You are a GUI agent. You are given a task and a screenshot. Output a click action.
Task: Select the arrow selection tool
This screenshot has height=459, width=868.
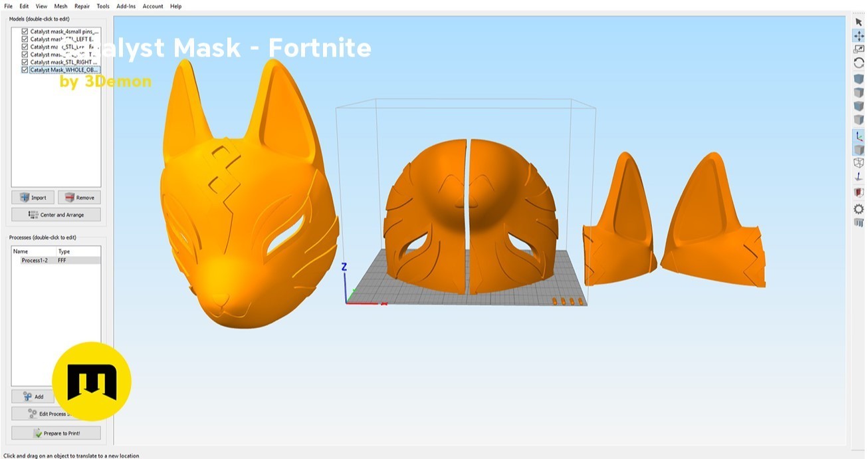(858, 21)
